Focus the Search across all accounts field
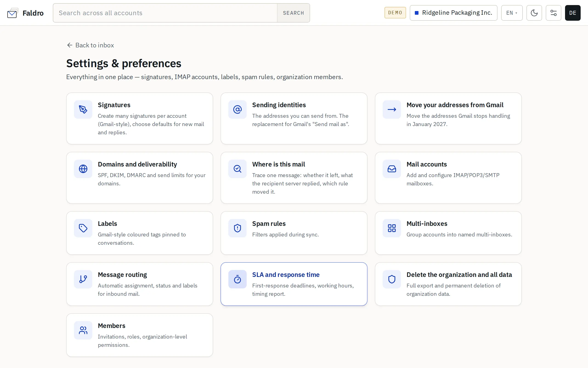The width and height of the screenshot is (588, 368). (x=165, y=13)
